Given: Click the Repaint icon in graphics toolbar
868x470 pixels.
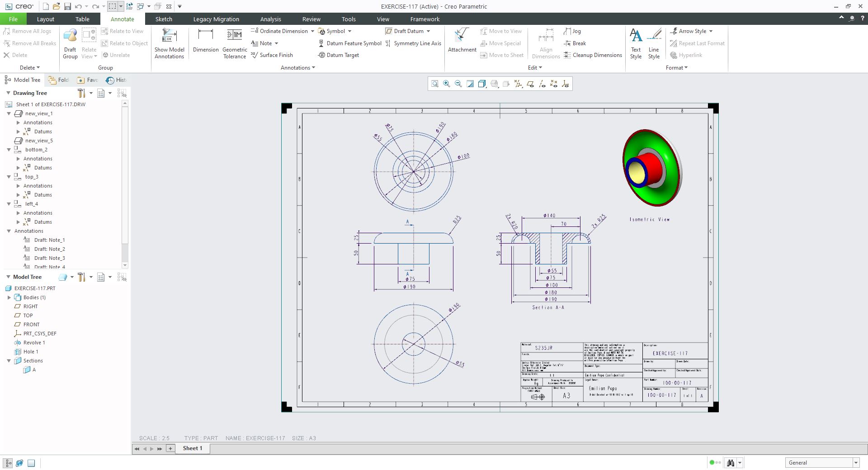Looking at the screenshot, I should point(470,84).
